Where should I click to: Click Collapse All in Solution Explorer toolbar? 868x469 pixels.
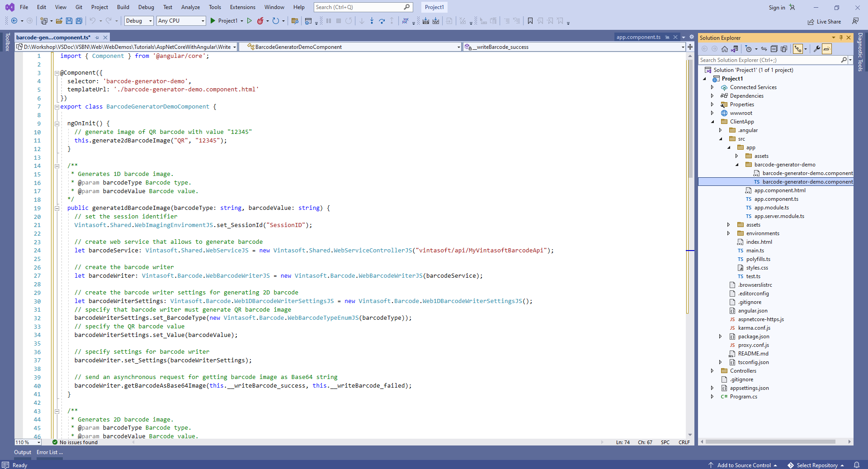[774, 49]
